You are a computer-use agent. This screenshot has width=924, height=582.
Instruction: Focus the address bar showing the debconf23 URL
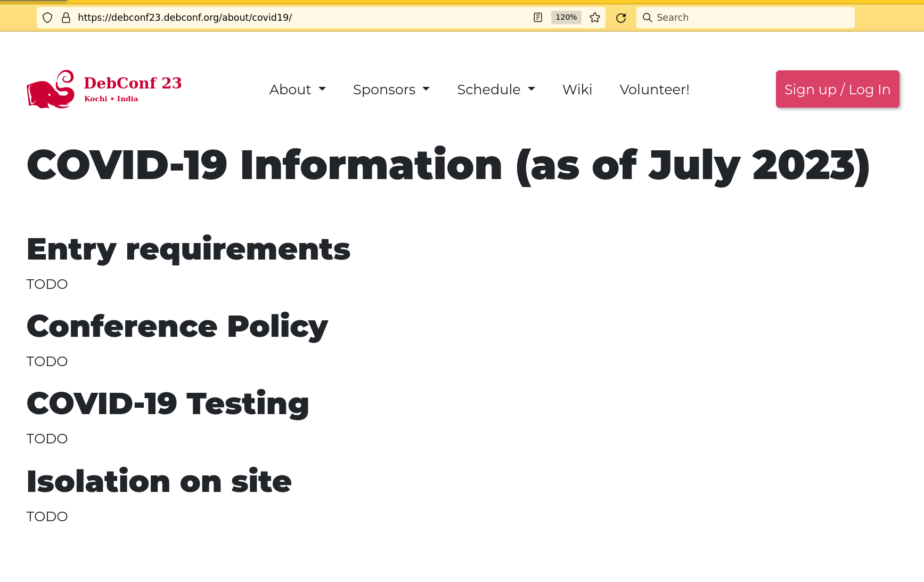[298, 18]
